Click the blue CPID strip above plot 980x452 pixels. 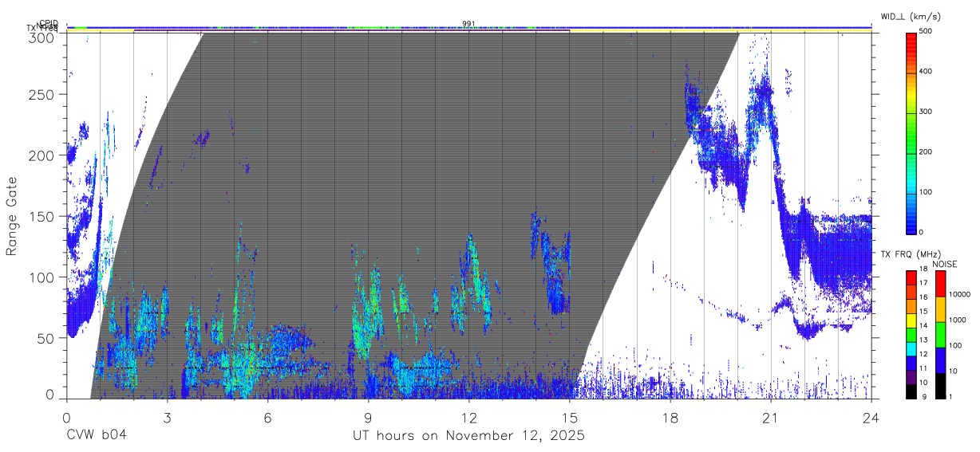(x=469, y=27)
